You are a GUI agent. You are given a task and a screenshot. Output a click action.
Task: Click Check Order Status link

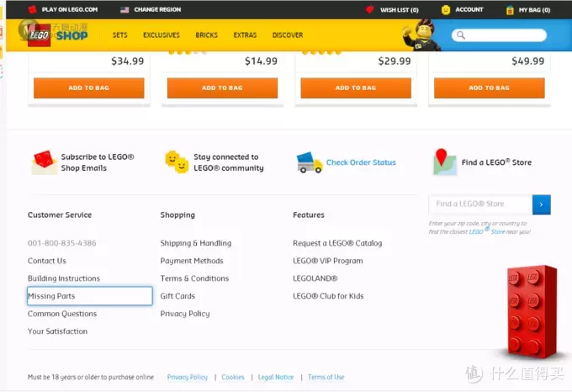[x=361, y=162]
